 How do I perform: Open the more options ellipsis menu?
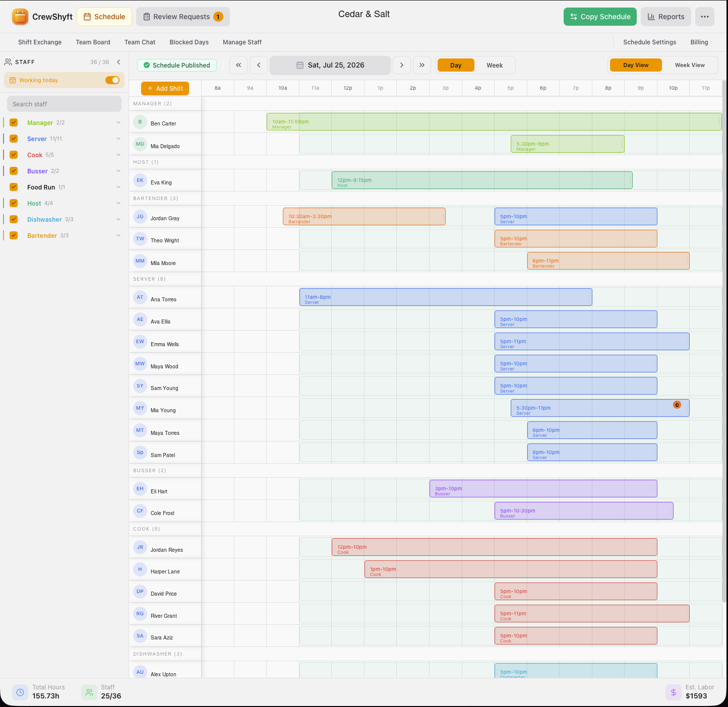pyautogui.click(x=705, y=17)
